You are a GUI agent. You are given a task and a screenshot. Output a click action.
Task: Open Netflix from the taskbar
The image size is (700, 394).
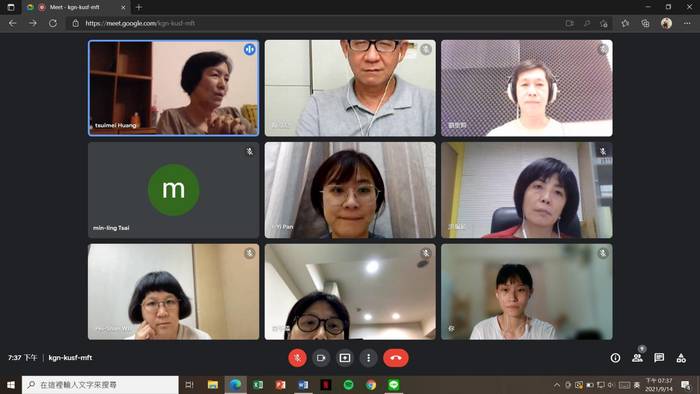[326, 385]
